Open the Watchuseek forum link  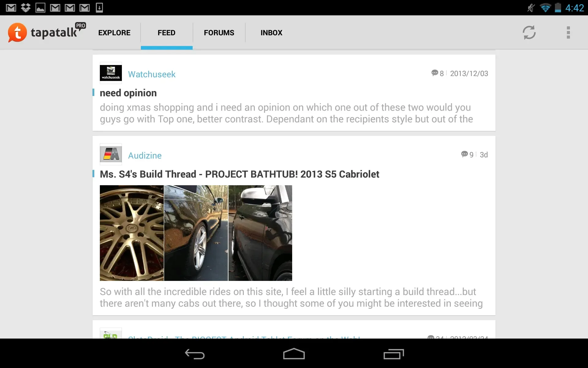coord(152,74)
